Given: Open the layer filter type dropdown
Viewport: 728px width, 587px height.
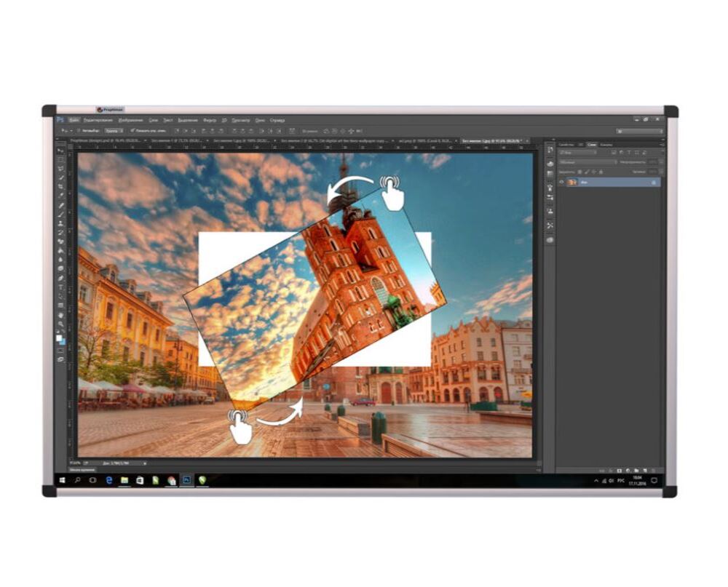Looking at the screenshot, I should [x=579, y=153].
